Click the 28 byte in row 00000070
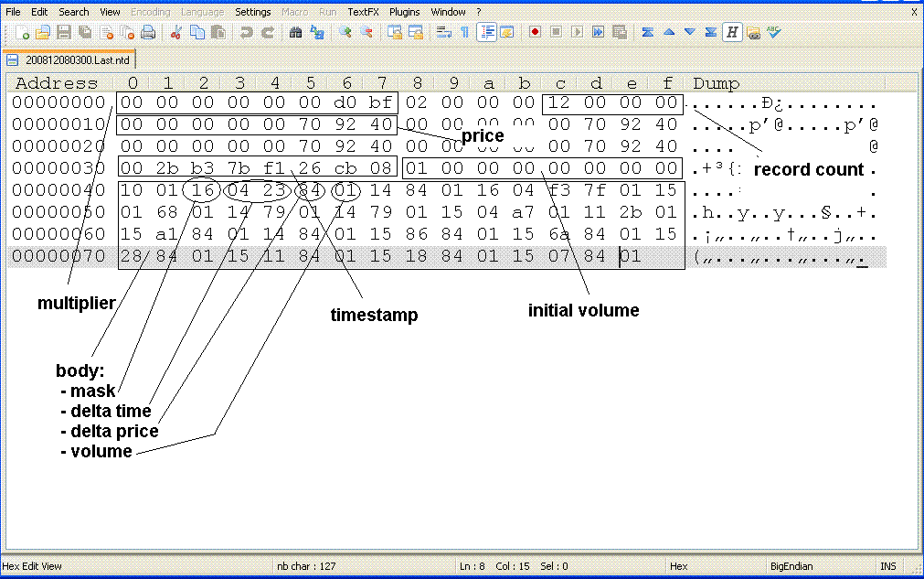The image size is (924, 579). pyautogui.click(x=132, y=256)
